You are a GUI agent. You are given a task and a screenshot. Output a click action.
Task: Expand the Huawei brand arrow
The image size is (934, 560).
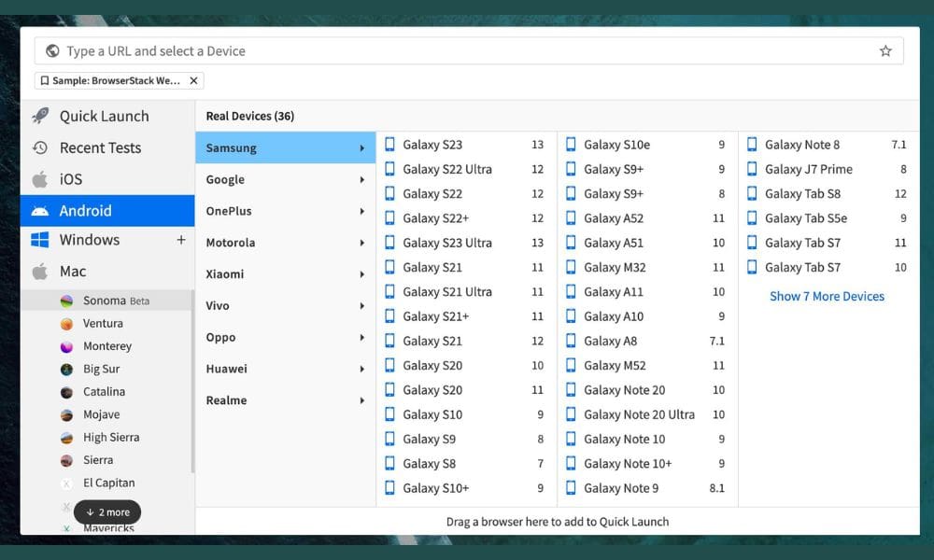[361, 369]
